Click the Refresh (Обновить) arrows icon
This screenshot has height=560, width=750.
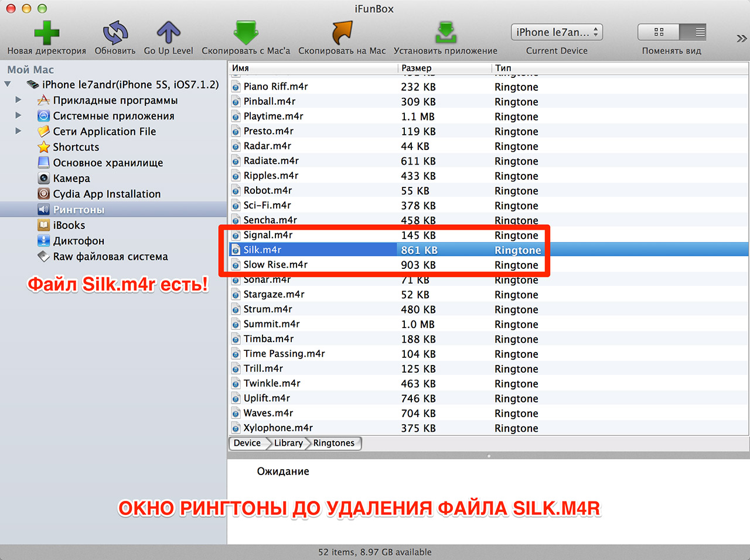[x=115, y=33]
